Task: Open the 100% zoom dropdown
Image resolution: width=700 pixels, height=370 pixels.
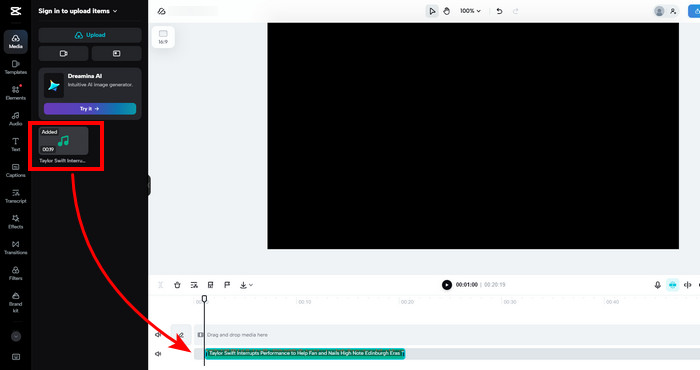Action: pyautogui.click(x=470, y=11)
